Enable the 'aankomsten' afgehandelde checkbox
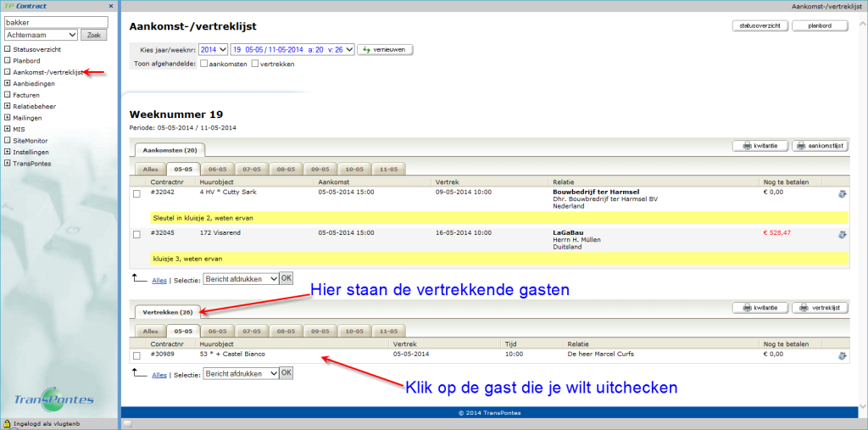 coord(204,64)
